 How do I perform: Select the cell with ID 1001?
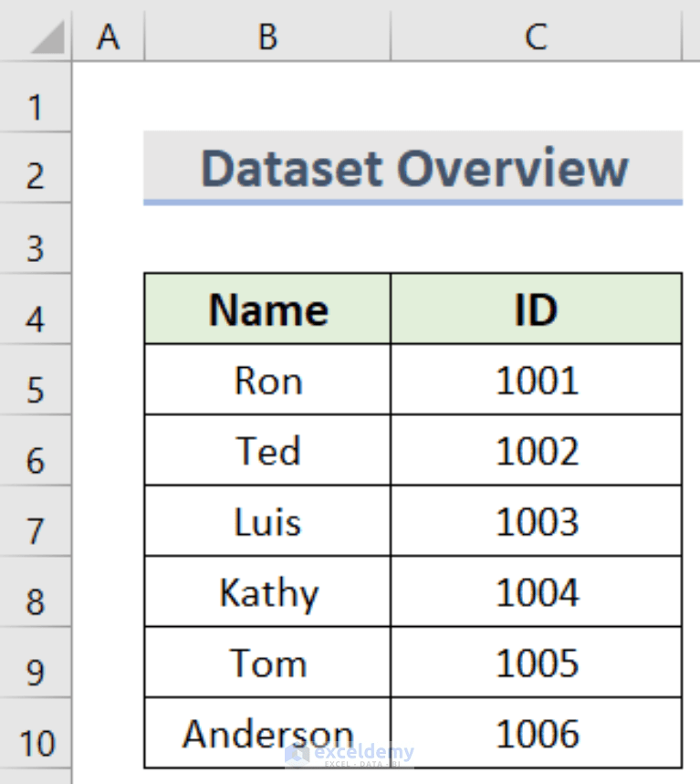point(537,381)
